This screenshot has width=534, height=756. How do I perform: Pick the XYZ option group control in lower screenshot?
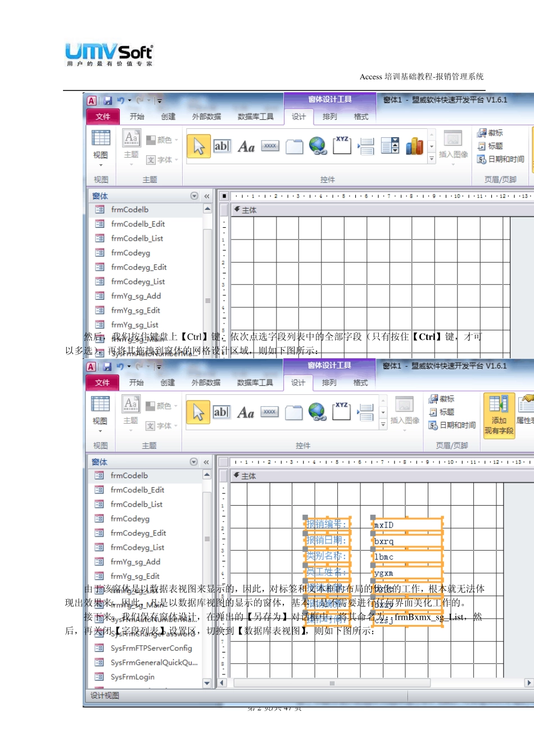[x=341, y=411]
